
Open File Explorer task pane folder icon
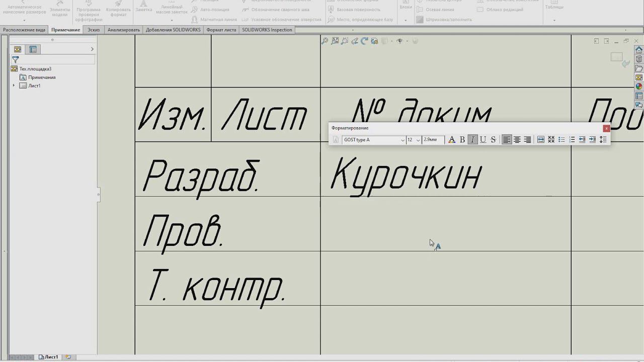639,68
